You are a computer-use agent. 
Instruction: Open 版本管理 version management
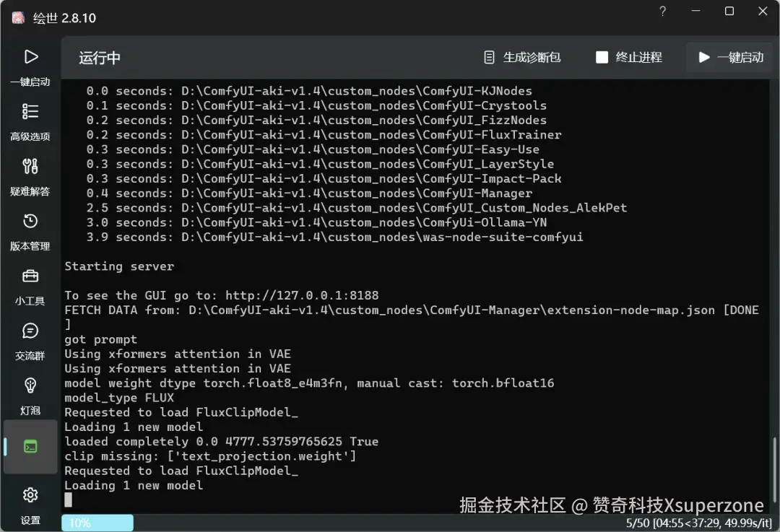(30, 232)
